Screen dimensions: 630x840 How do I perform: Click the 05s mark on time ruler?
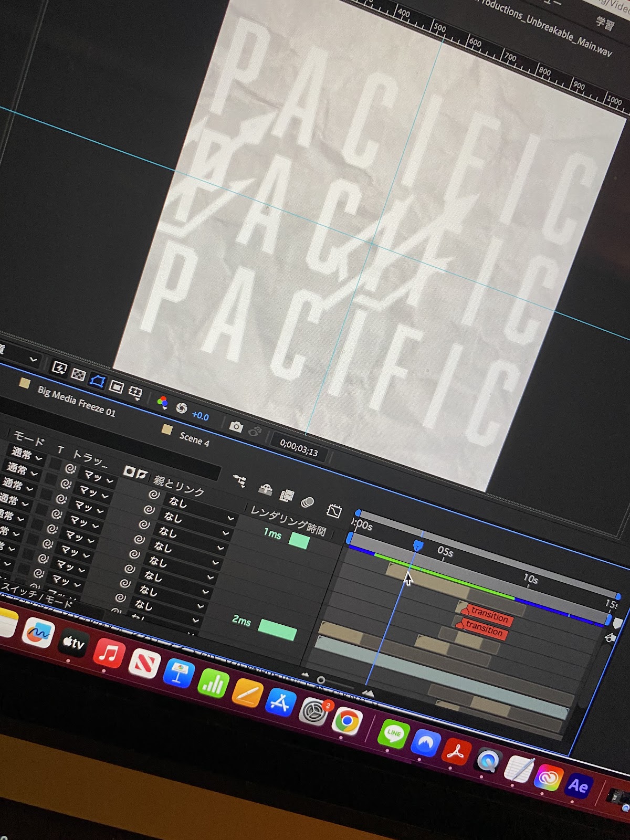[445, 552]
